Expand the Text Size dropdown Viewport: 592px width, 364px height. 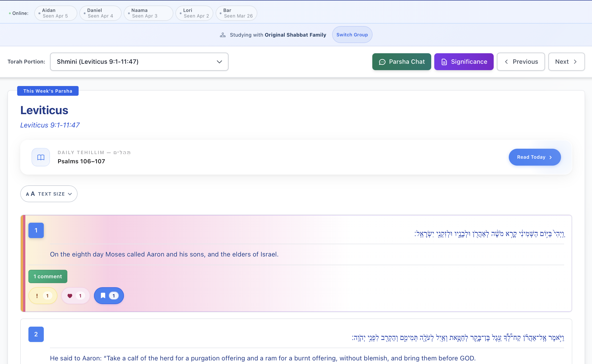click(x=49, y=194)
